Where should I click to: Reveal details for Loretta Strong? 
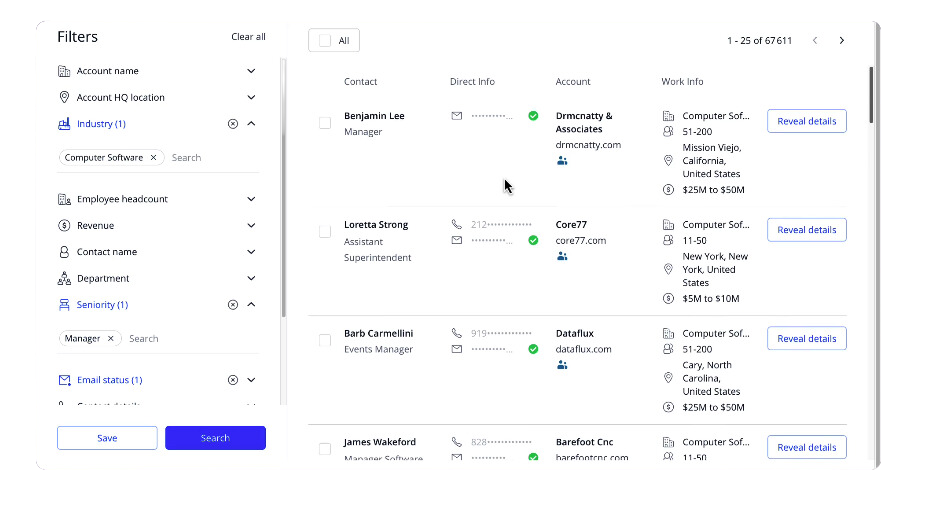(x=807, y=230)
